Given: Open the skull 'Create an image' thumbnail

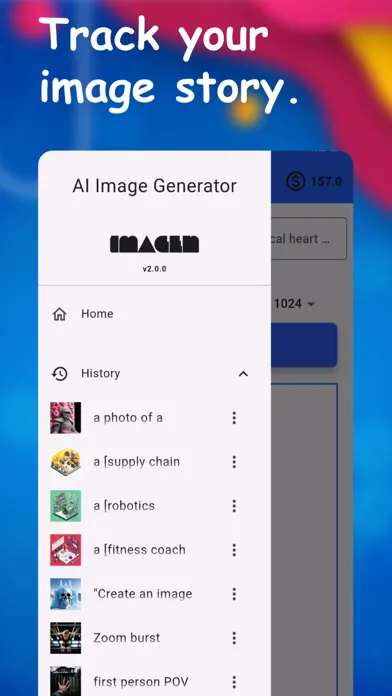Looking at the screenshot, I should click(65, 594).
